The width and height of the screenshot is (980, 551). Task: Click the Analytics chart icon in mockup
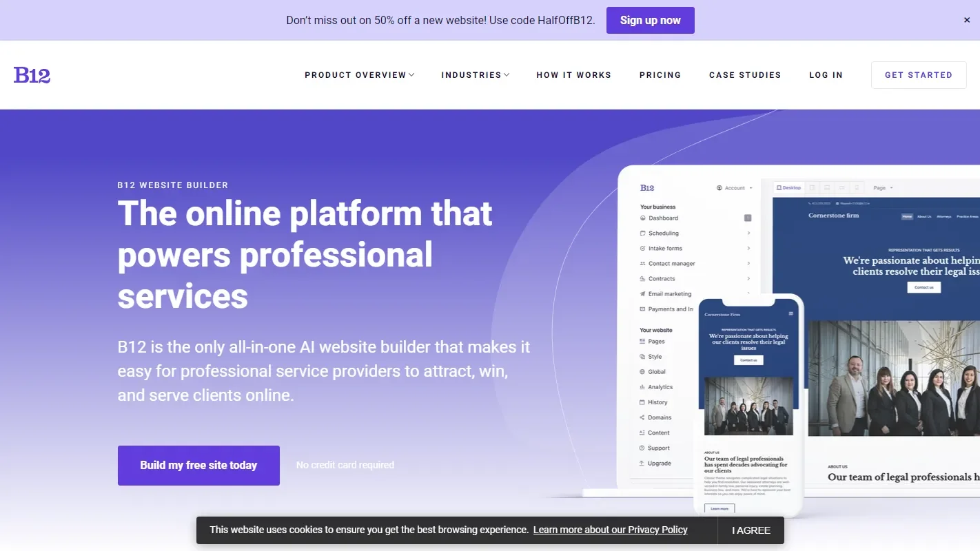tap(642, 387)
